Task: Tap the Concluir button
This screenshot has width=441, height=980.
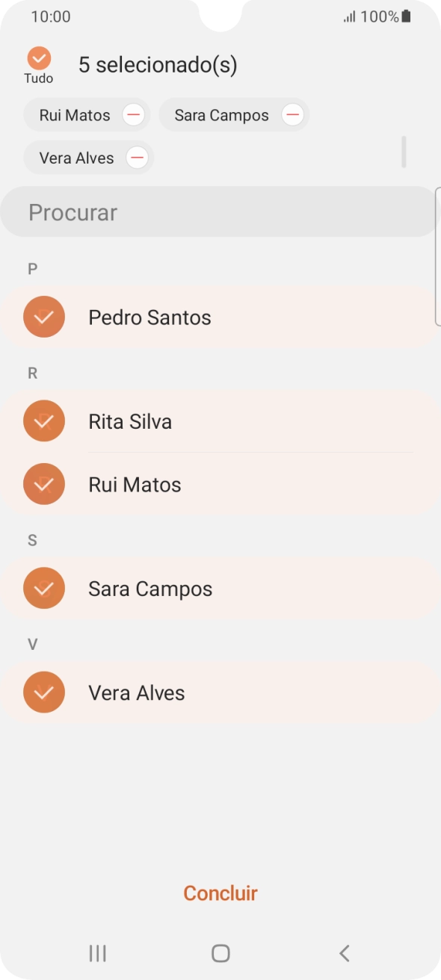Action: pos(220,893)
